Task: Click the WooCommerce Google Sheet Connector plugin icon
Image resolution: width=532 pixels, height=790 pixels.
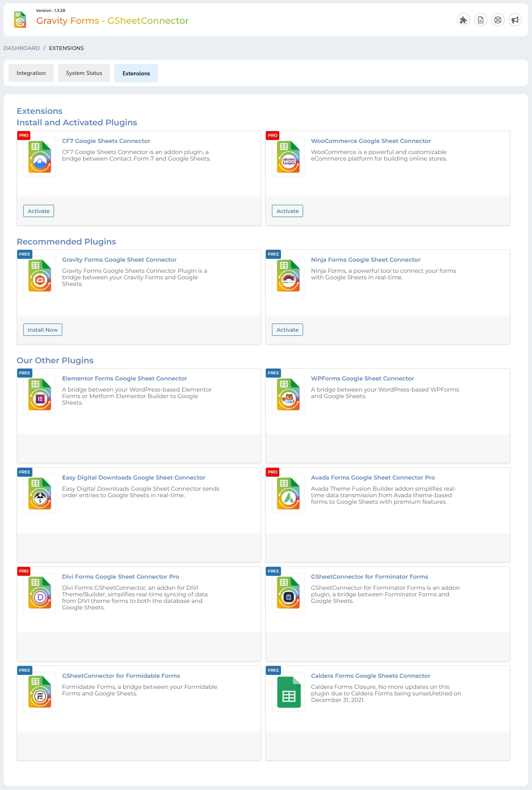Action: (288, 157)
